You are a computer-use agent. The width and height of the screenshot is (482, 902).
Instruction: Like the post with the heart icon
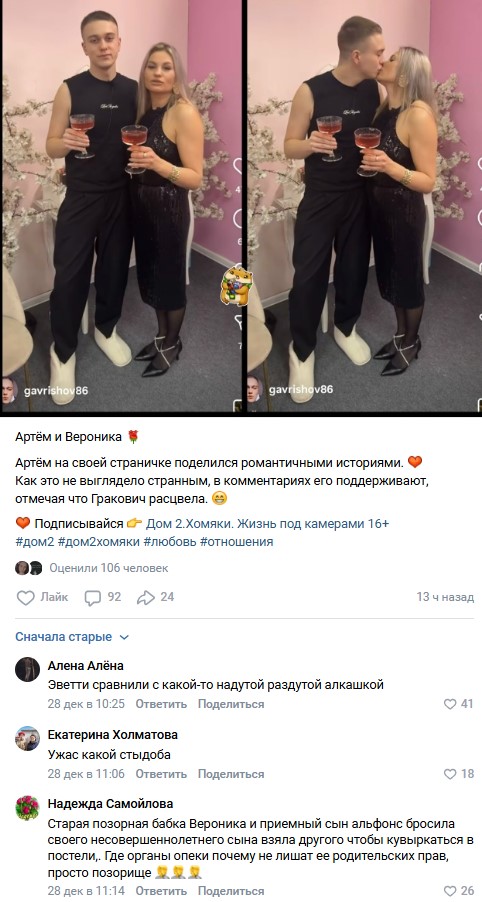25,598
